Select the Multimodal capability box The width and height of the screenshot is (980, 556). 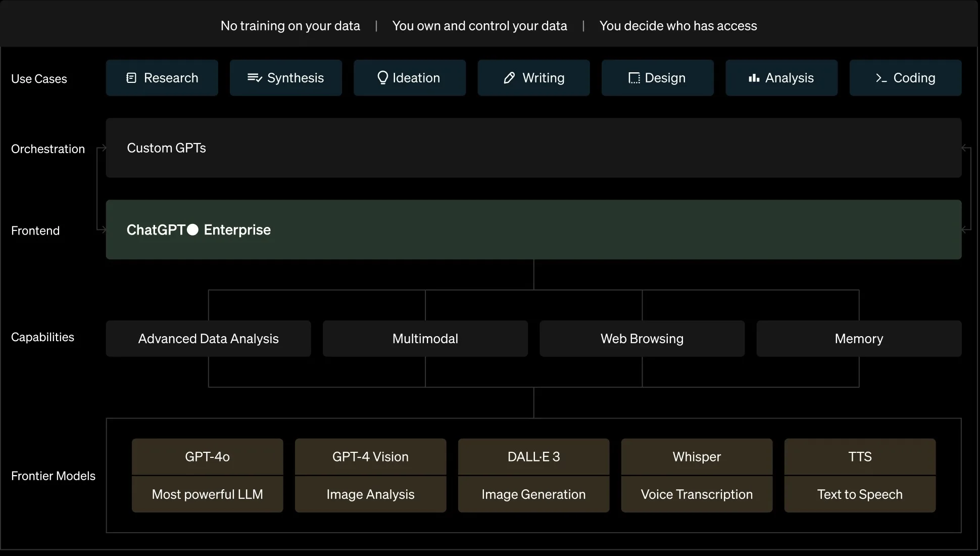(425, 339)
